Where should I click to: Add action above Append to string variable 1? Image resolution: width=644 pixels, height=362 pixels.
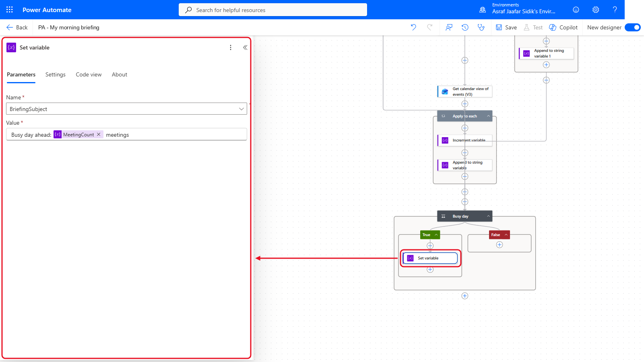click(546, 41)
